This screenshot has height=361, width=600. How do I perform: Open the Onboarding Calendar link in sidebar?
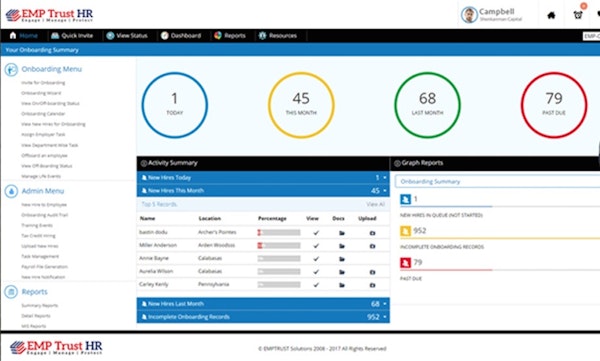point(43,114)
